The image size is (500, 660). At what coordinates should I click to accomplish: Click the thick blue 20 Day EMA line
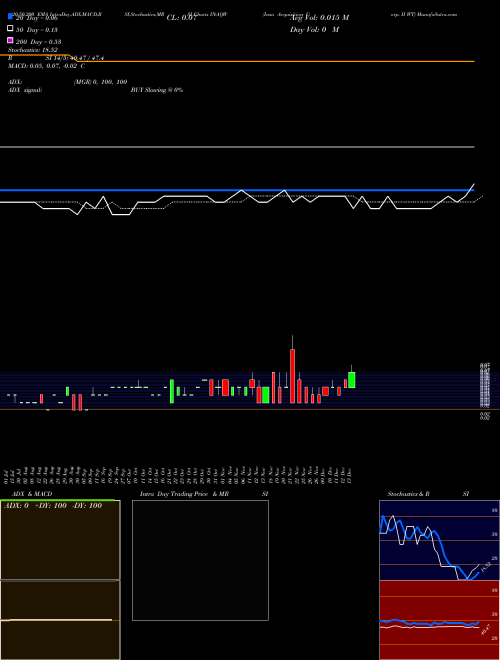pos(237,190)
